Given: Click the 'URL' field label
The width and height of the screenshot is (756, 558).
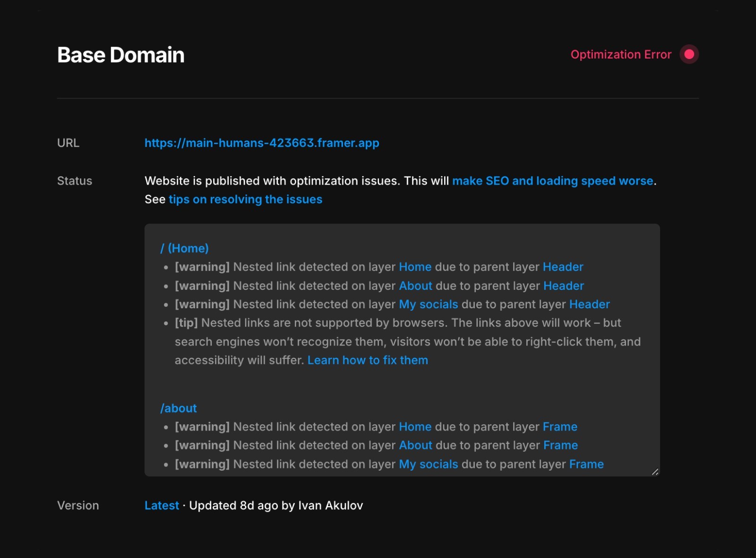Looking at the screenshot, I should click(x=68, y=143).
